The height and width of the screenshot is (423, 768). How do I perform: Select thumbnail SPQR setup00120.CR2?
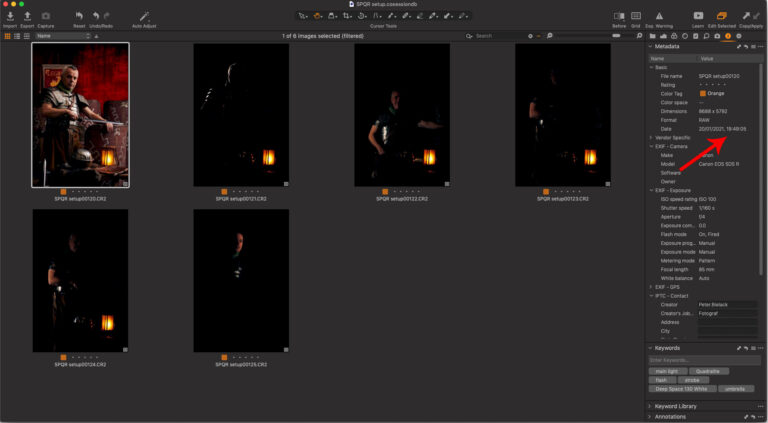tap(80, 115)
